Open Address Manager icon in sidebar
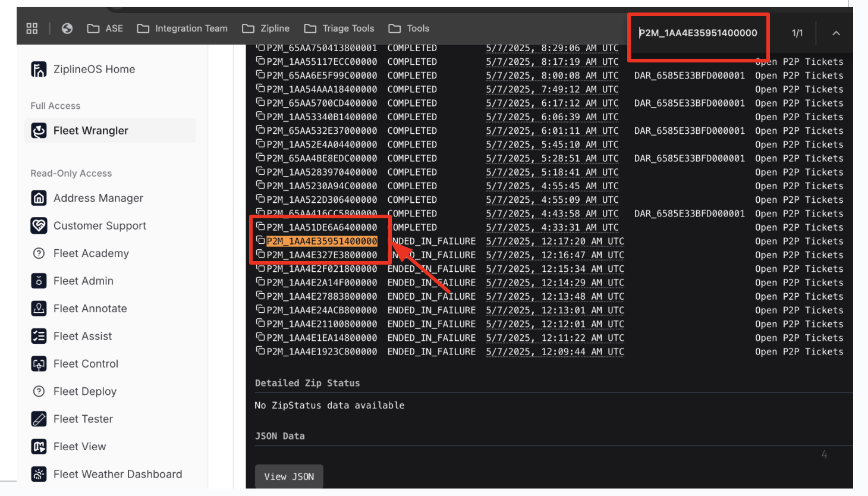 [39, 198]
